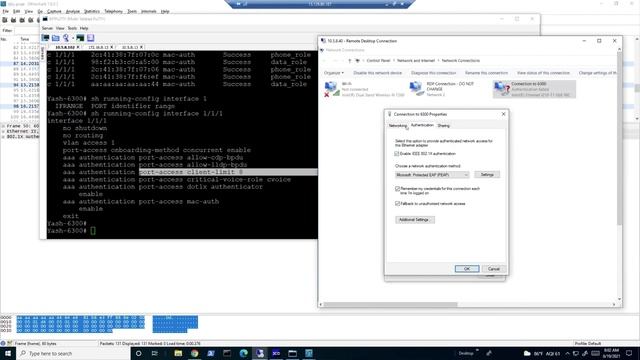Close the 10.5.8.102 session tab in MTPuTTY

pyautogui.click(x=78, y=47)
